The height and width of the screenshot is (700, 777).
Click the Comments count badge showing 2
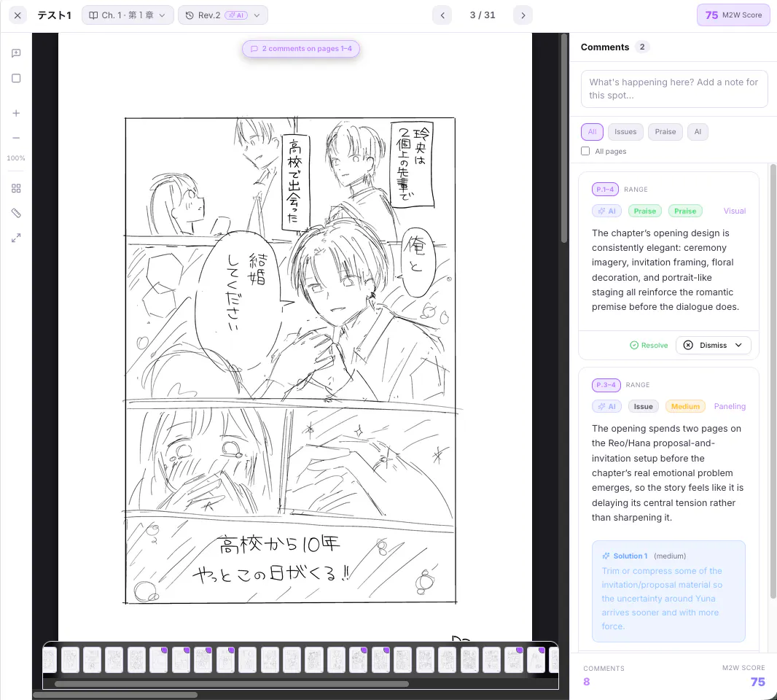tap(642, 47)
